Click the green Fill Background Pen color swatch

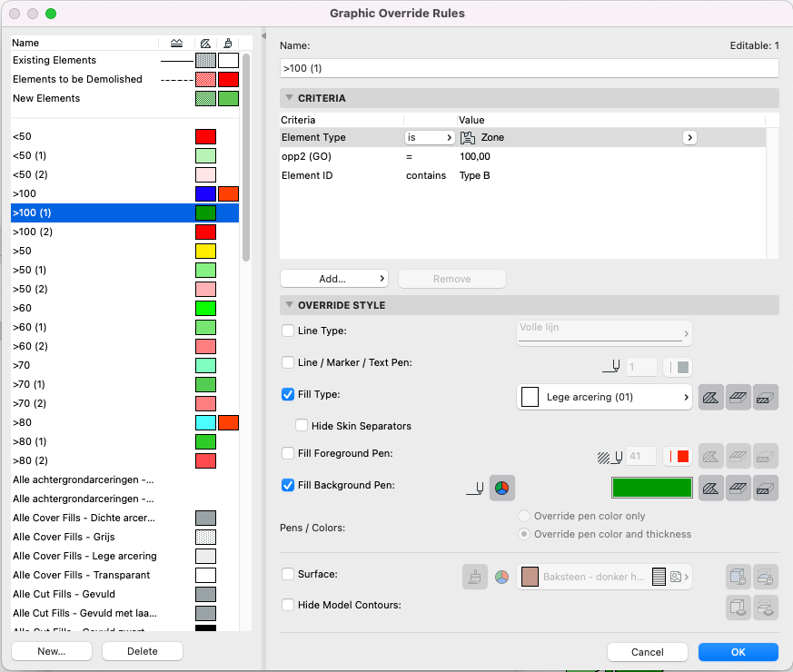(x=652, y=488)
